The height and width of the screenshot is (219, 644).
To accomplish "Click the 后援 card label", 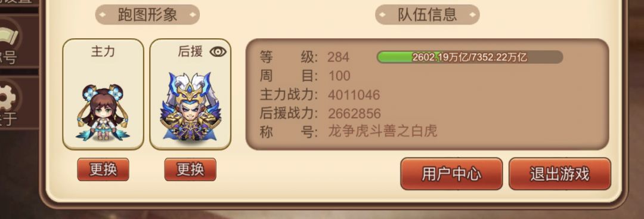I will pyautogui.click(x=190, y=51).
